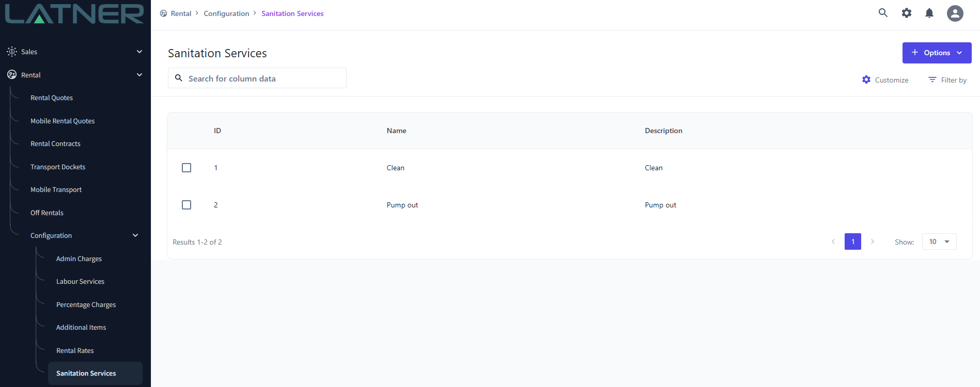The height and width of the screenshot is (387, 980).
Task: Open the Show 10 rows dropdown
Action: click(939, 241)
